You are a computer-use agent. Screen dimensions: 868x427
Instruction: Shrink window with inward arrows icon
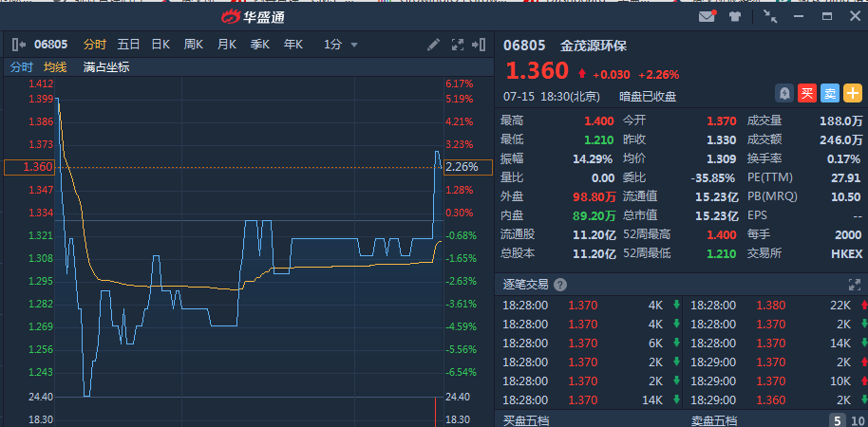[770, 16]
